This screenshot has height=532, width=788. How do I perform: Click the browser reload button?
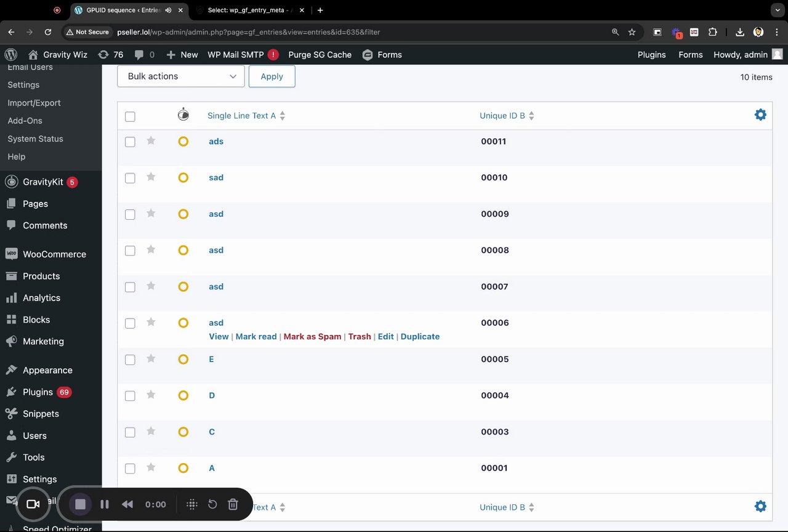(48, 32)
